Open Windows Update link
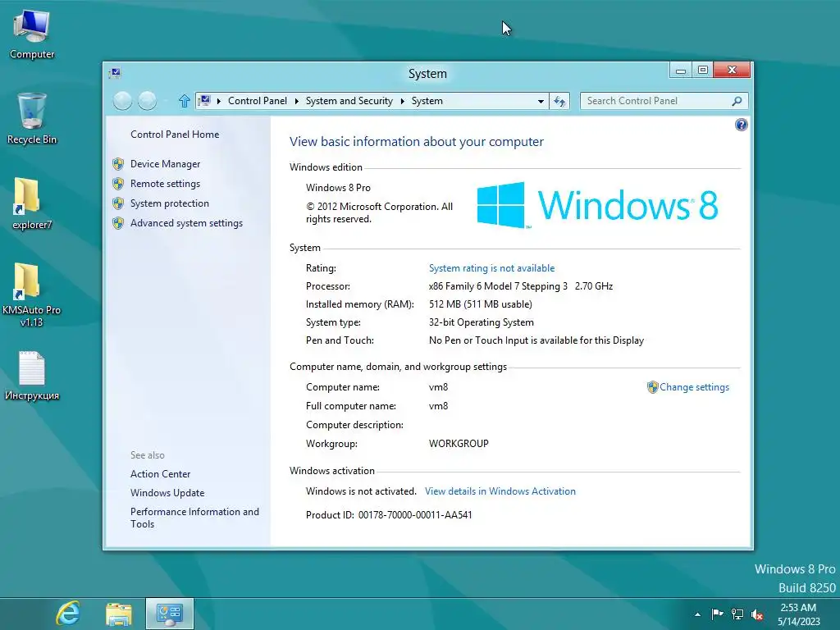This screenshot has width=840, height=630. click(167, 493)
